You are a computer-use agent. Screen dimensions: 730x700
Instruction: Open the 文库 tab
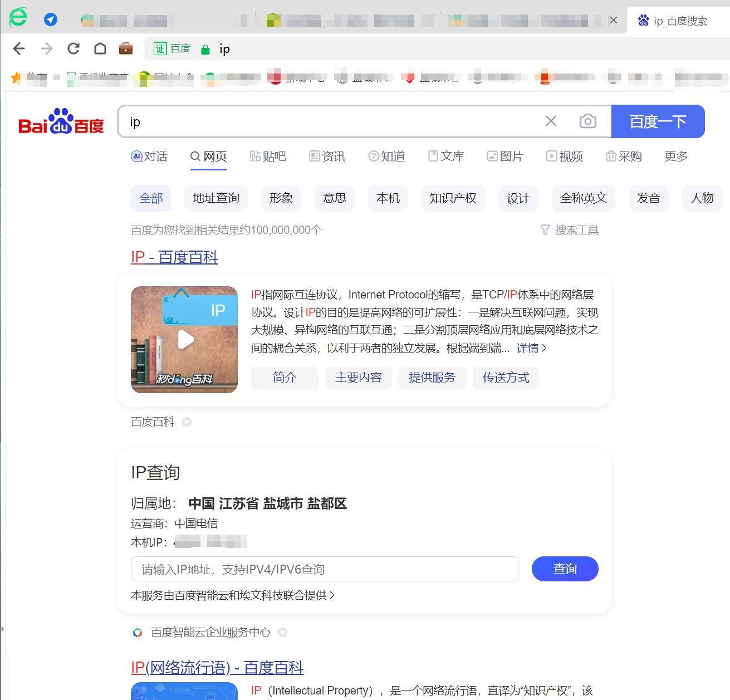446,156
